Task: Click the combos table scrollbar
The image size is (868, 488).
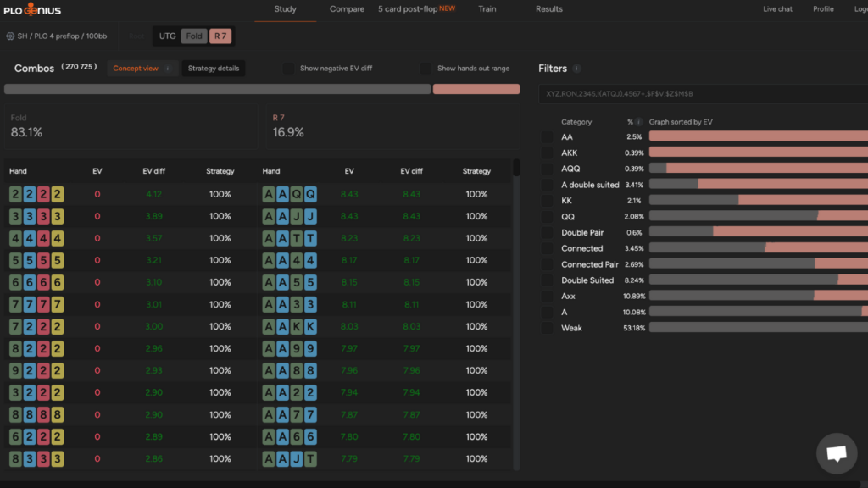Action: click(516, 168)
